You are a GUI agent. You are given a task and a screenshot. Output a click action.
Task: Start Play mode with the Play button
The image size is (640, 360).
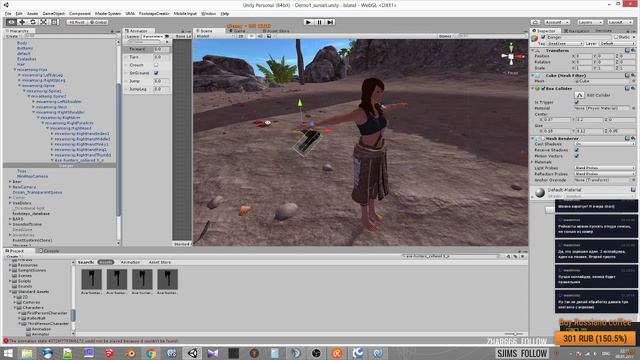pyautogui.click(x=309, y=22)
